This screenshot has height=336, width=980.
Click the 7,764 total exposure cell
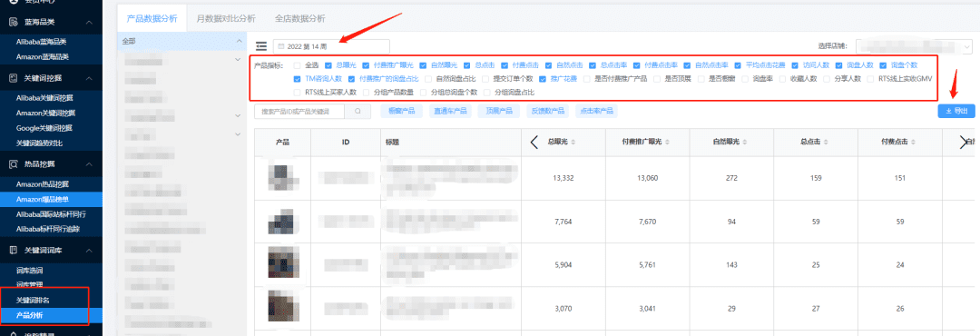point(563,222)
